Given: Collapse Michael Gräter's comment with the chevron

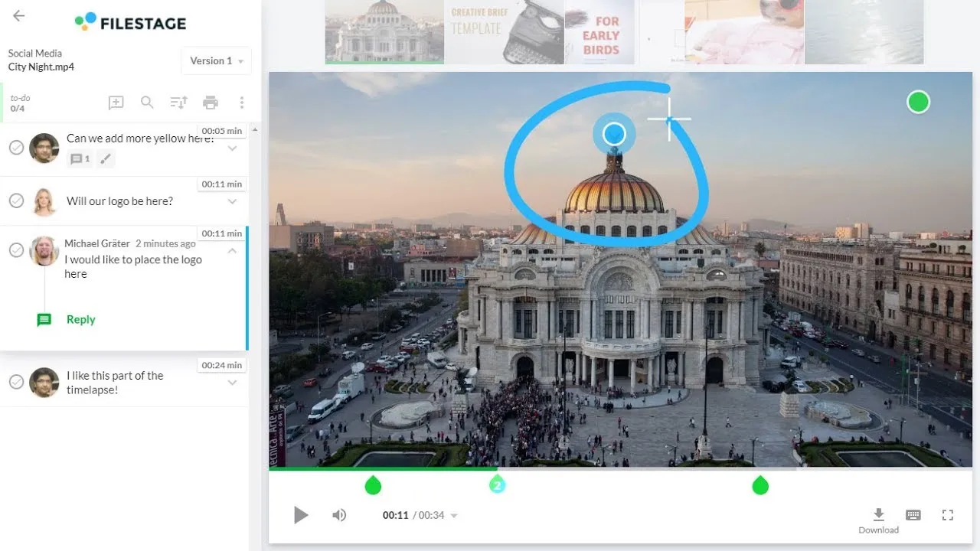Looking at the screenshot, I should click(233, 251).
